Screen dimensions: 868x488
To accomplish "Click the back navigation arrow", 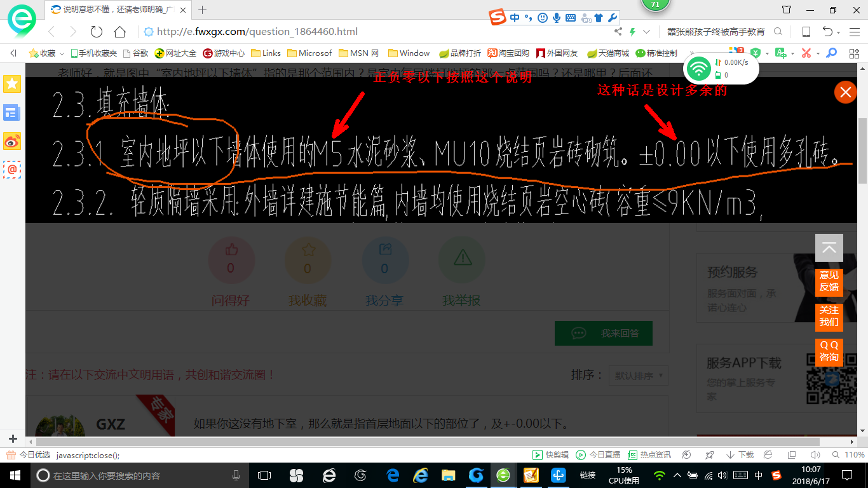I will point(52,32).
